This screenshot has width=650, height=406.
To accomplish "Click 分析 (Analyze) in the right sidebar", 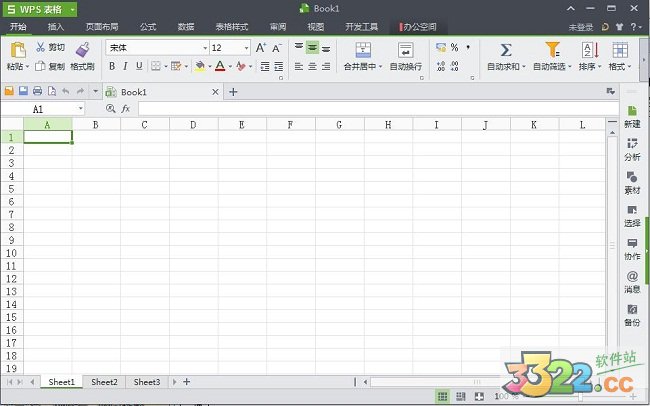I will [632, 150].
